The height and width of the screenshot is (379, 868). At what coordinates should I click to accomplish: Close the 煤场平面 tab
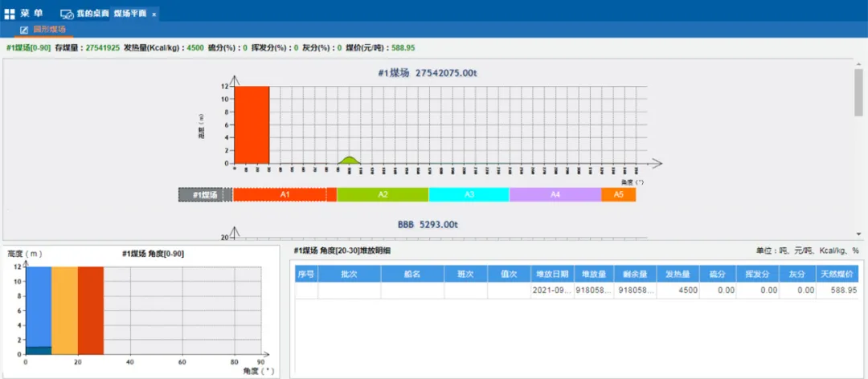coord(154,14)
